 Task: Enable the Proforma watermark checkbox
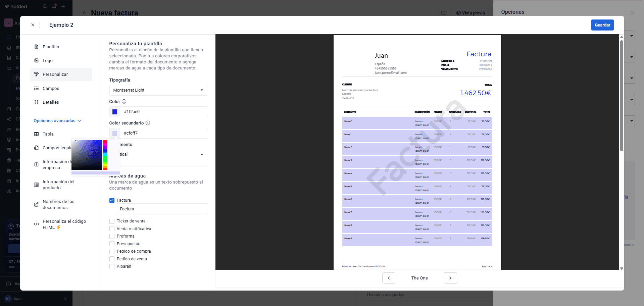112,236
